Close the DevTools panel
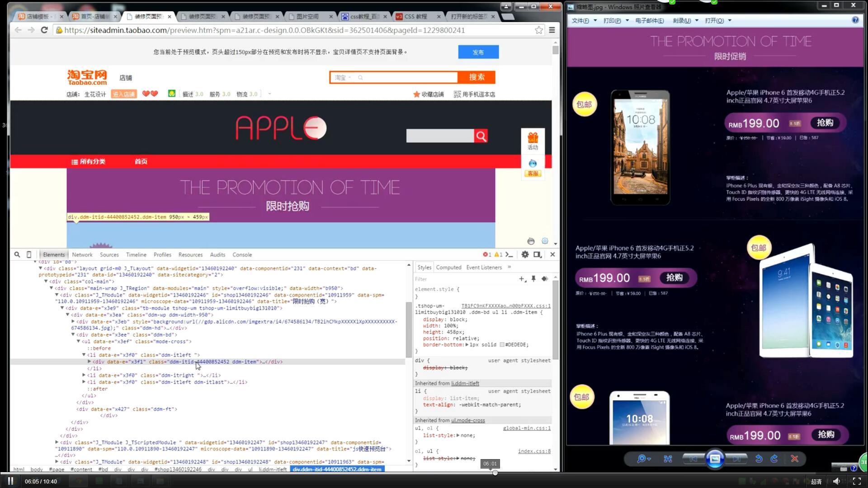 552,254
